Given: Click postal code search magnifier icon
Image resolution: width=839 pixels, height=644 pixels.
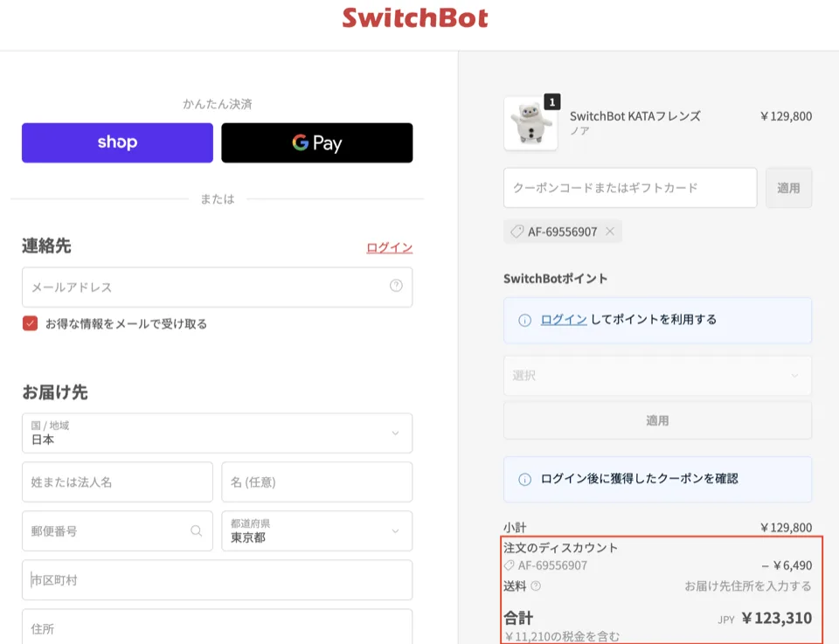Looking at the screenshot, I should (197, 530).
